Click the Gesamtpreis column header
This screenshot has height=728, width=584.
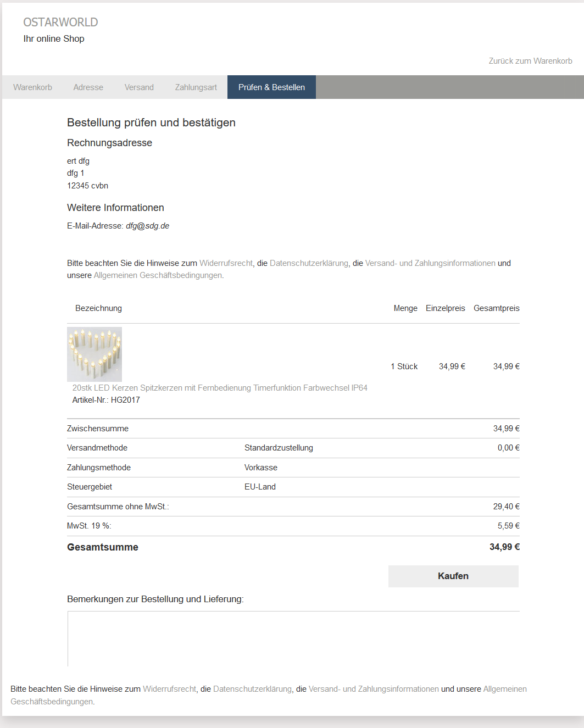click(497, 308)
